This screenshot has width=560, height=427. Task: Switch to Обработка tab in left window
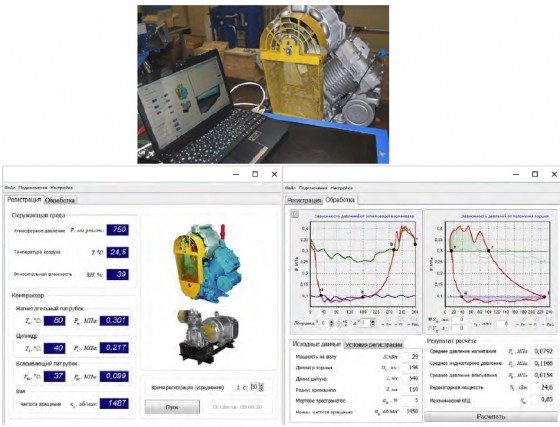click(60, 200)
